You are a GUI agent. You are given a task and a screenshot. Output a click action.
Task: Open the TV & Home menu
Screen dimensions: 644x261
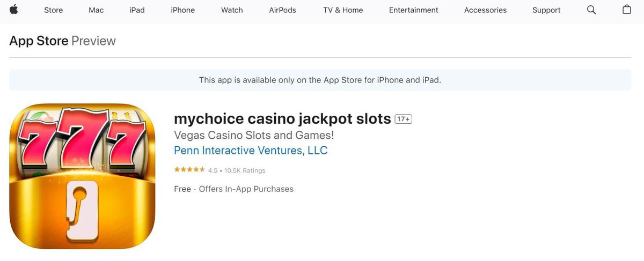click(x=343, y=10)
